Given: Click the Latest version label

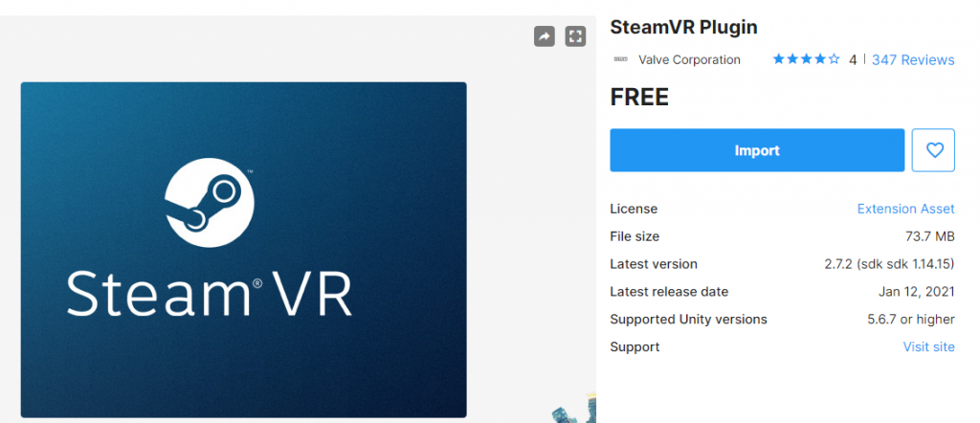Looking at the screenshot, I should pos(654,264).
